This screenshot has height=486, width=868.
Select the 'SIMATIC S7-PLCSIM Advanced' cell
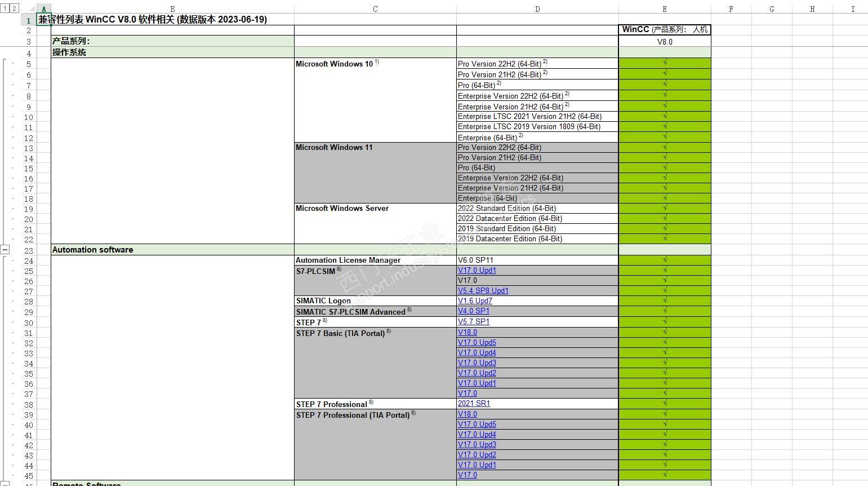point(375,311)
